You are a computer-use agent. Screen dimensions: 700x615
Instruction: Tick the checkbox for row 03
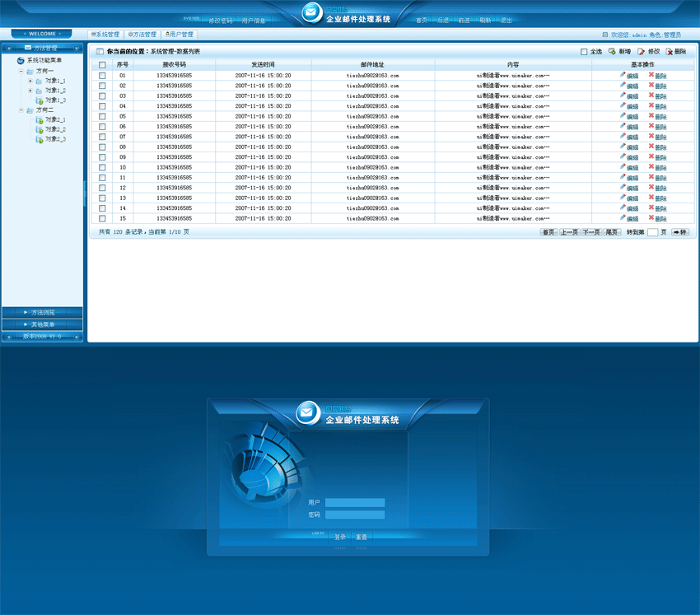pyautogui.click(x=102, y=96)
